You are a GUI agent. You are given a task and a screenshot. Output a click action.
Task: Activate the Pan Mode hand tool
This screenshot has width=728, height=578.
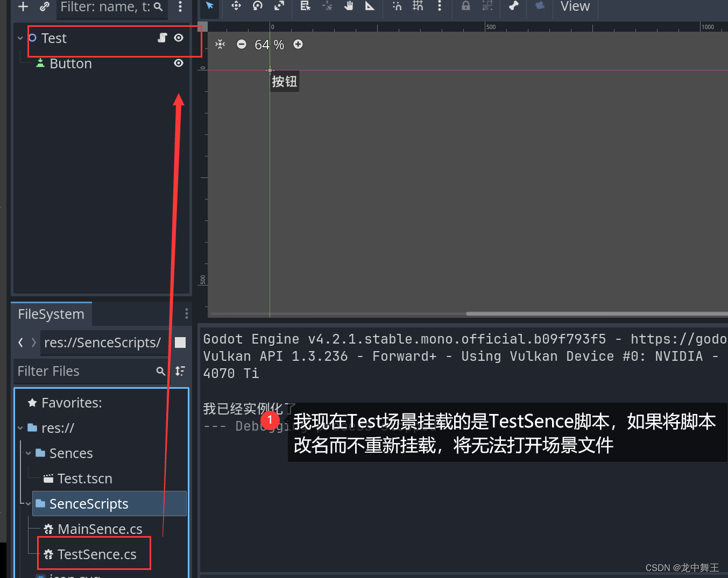point(349,6)
